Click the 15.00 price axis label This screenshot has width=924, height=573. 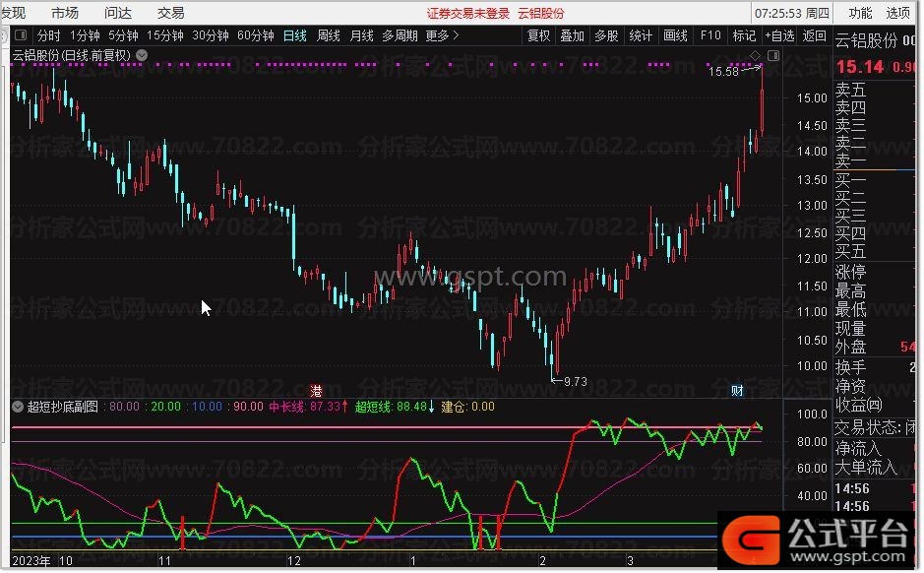coord(812,98)
